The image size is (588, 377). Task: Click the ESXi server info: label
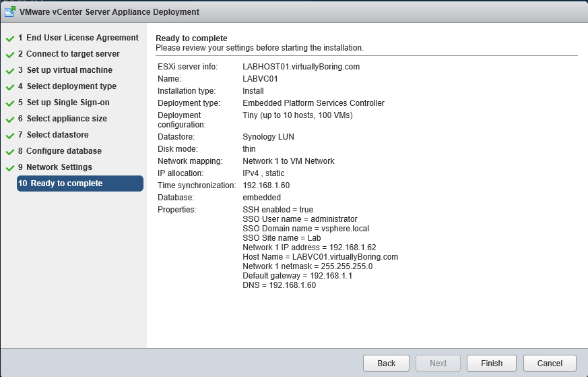click(187, 67)
